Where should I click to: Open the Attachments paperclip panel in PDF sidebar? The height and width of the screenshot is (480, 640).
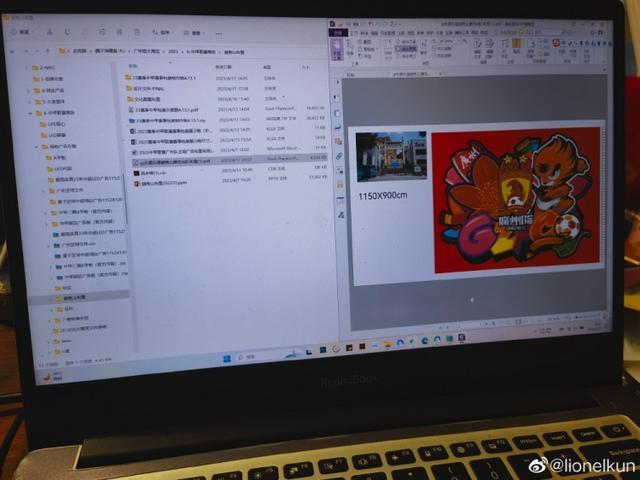(x=339, y=156)
